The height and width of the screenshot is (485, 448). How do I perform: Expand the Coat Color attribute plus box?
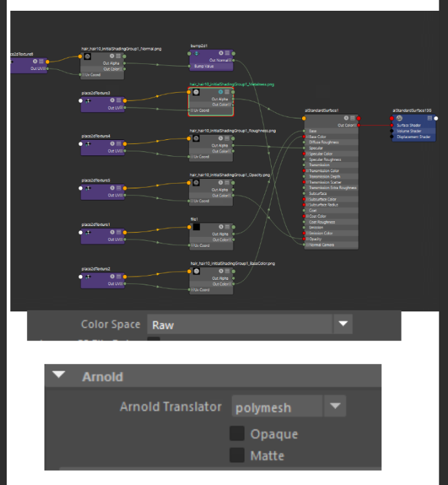tap(307, 216)
